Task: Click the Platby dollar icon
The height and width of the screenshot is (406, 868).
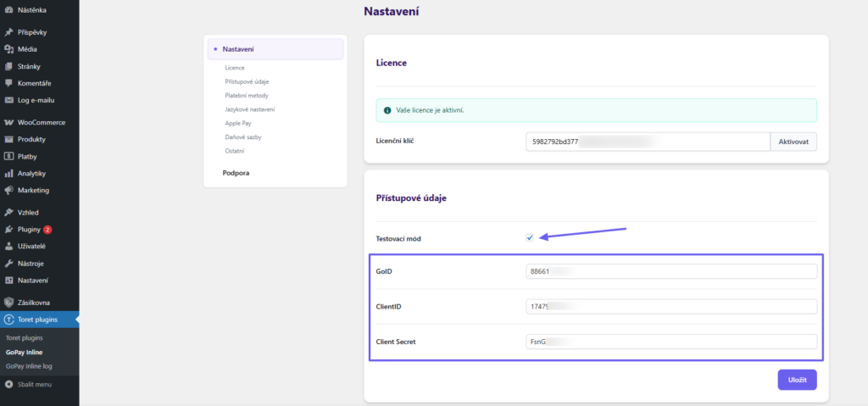Action: coord(8,156)
